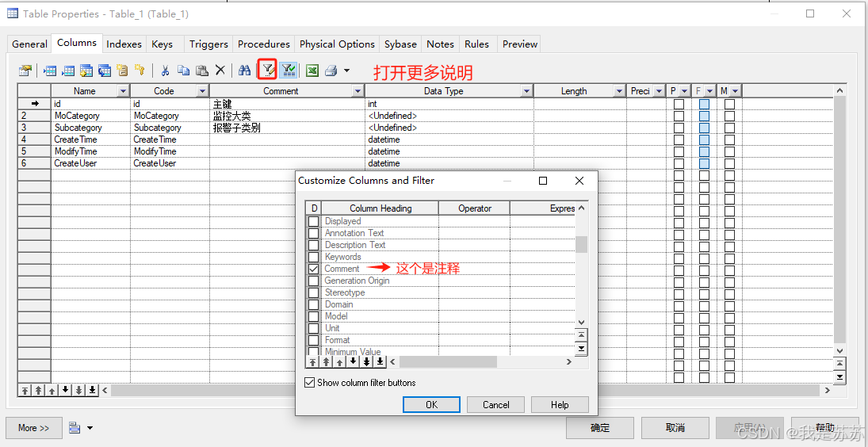The width and height of the screenshot is (868, 447).
Task: Switch to the Keys tab
Action: (162, 44)
